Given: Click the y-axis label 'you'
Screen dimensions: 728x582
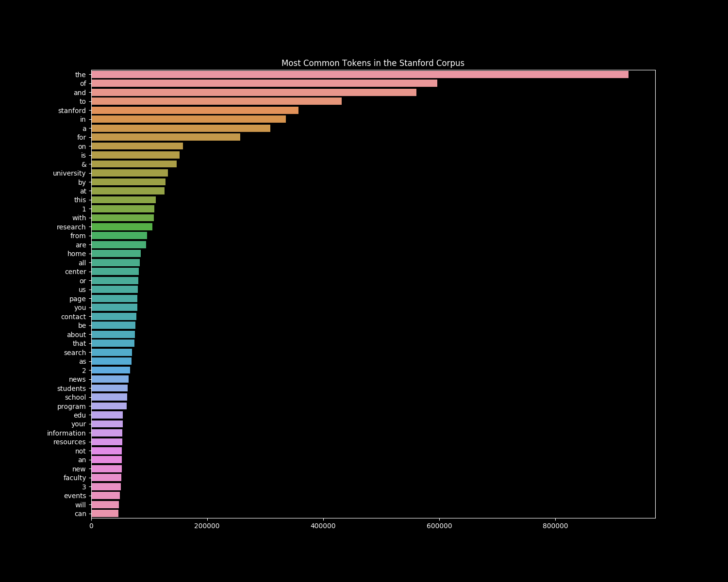Looking at the screenshot, I should [x=80, y=307].
